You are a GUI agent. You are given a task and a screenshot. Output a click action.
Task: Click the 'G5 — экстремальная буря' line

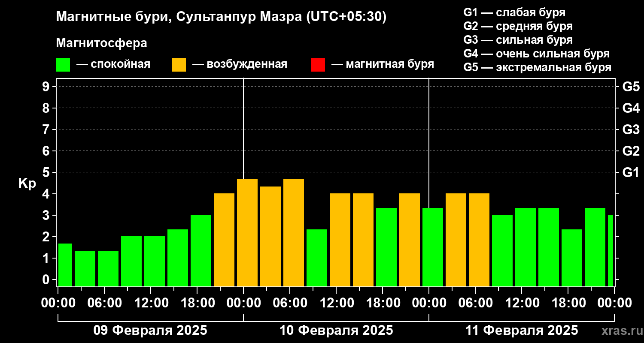538,67
